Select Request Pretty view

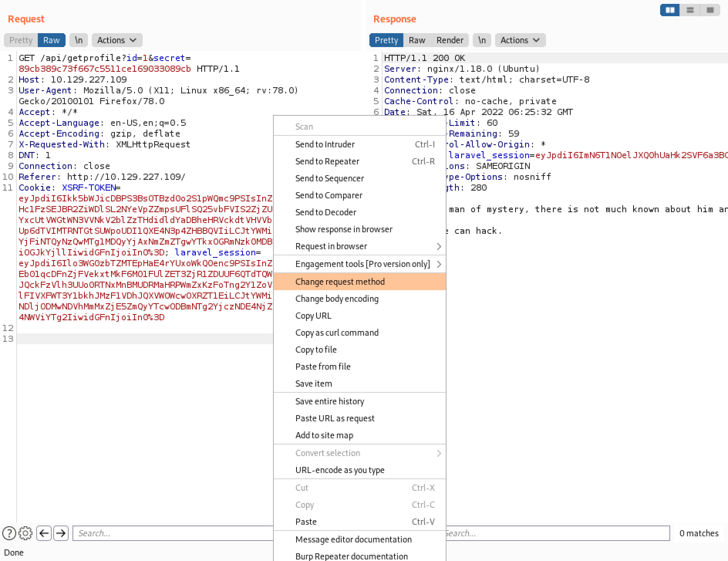[21, 40]
